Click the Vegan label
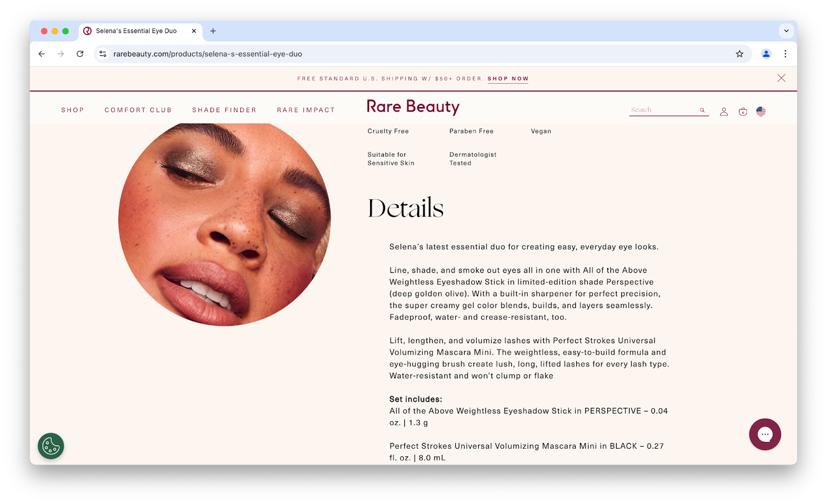 541,131
